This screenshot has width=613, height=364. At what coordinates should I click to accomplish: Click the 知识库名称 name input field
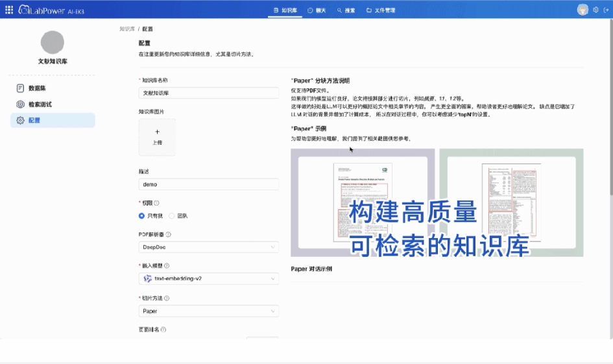(208, 93)
